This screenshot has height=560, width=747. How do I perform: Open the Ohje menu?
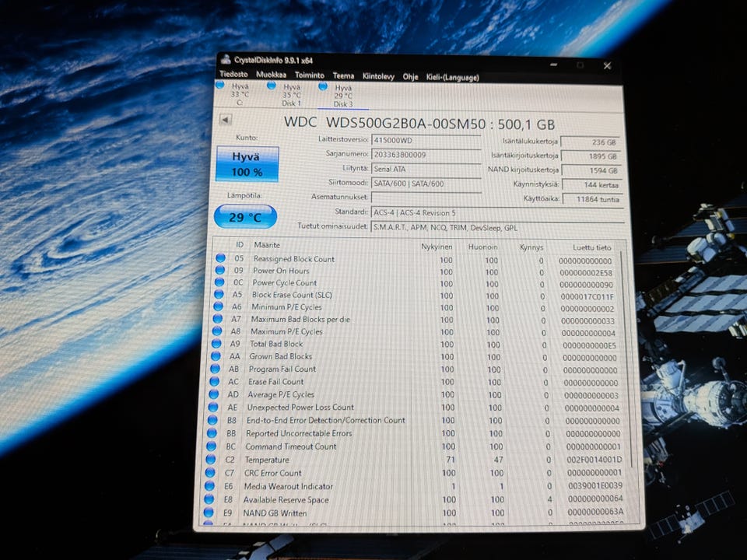[x=410, y=77]
